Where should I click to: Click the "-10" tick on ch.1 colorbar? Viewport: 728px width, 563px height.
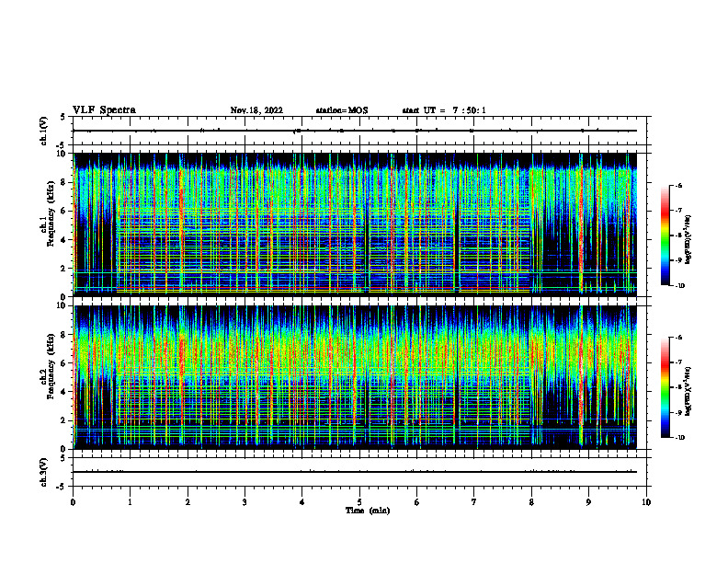tap(680, 285)
